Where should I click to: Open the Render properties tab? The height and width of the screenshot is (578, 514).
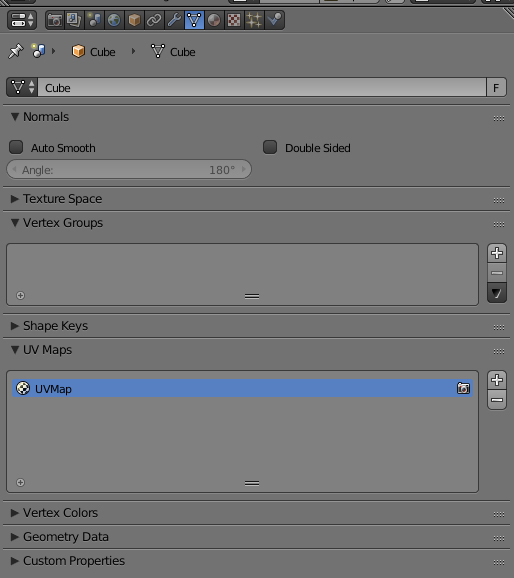click(55, 20)
